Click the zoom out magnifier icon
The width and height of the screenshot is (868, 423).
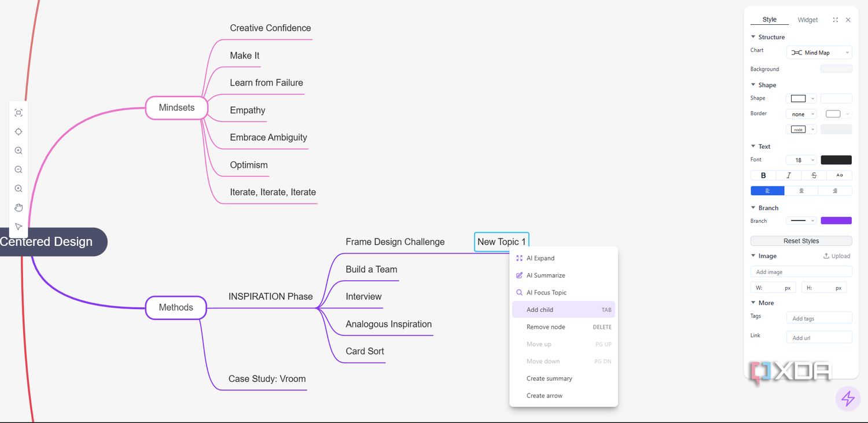pyautogui.click(x=19, y=170)
